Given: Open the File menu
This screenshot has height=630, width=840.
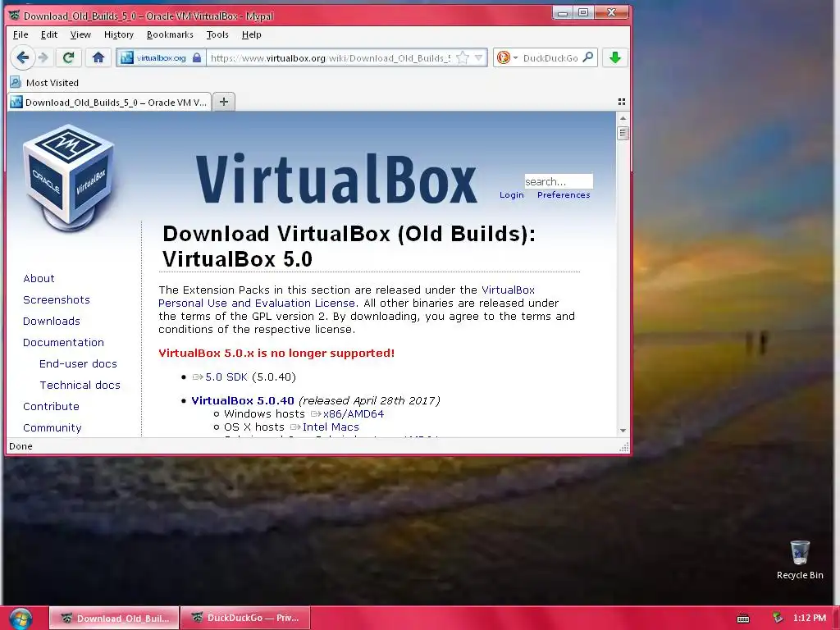Looking at the screenshot, I should 21,34.
